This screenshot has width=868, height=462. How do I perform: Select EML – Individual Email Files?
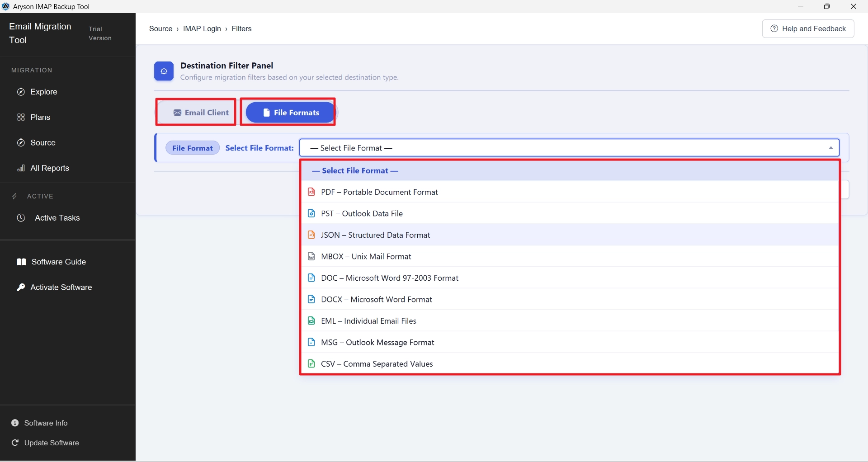(x=570, y=321)
